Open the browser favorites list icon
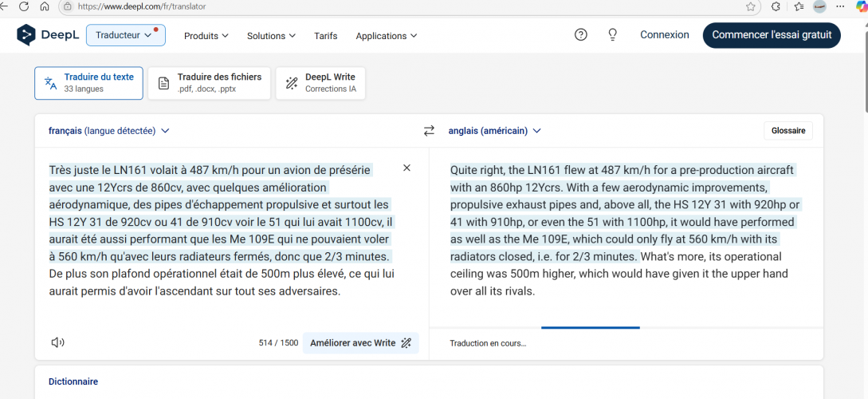Screen dimensions: 868x399 click(798, 6)
